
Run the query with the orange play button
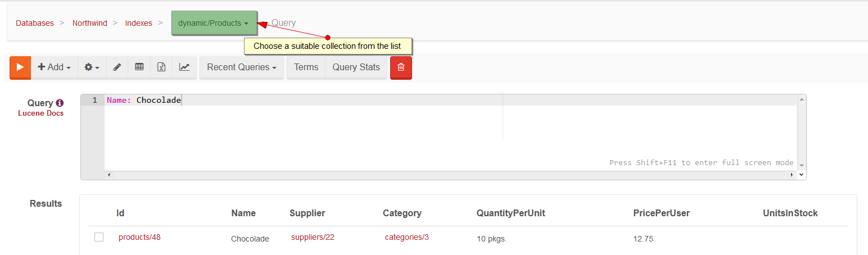(20, 67)
